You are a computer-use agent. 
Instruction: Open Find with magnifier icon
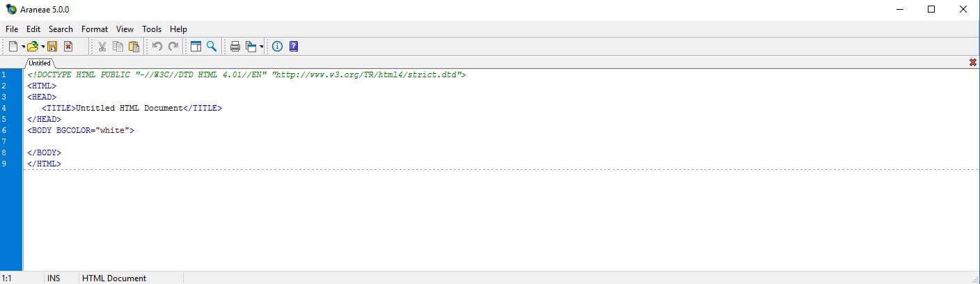(212, 47)
